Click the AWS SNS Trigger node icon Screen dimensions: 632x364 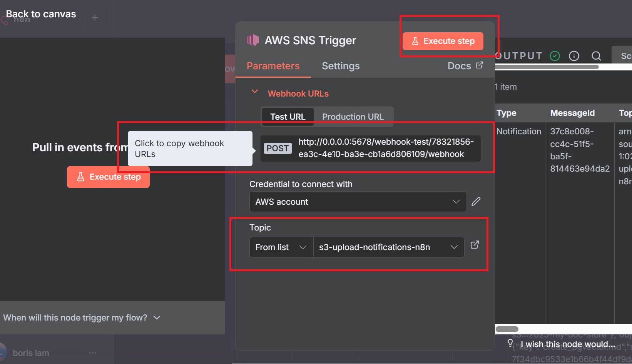click(x=253, y=40)
